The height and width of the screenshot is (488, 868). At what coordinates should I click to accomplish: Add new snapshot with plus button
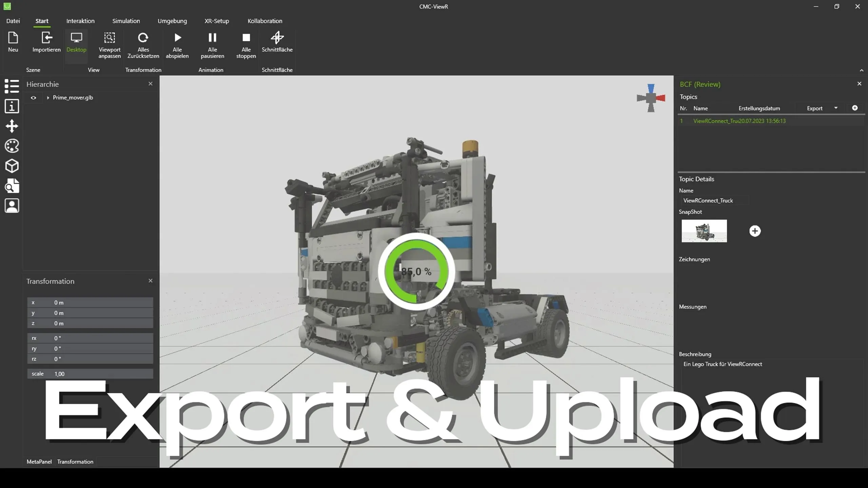755,231
